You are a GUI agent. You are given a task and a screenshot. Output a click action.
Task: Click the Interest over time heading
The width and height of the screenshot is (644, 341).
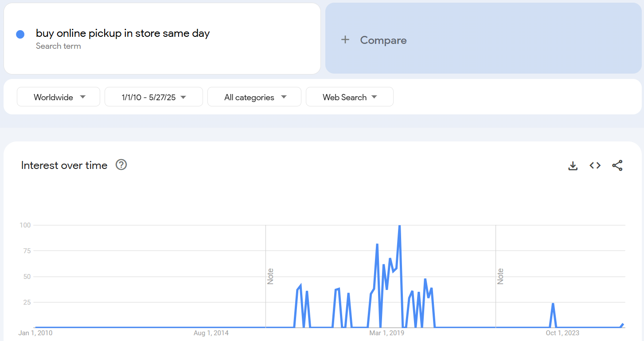64,165
